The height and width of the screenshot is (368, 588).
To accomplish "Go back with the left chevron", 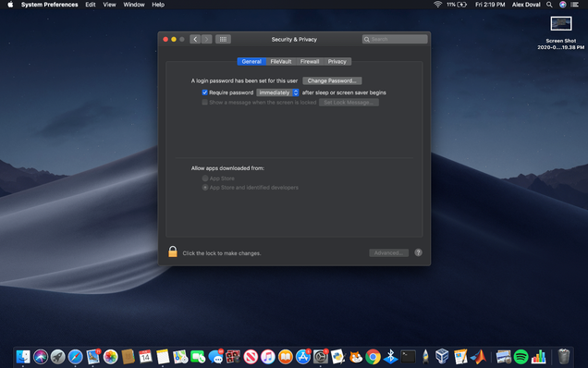I will pos(195,39).
